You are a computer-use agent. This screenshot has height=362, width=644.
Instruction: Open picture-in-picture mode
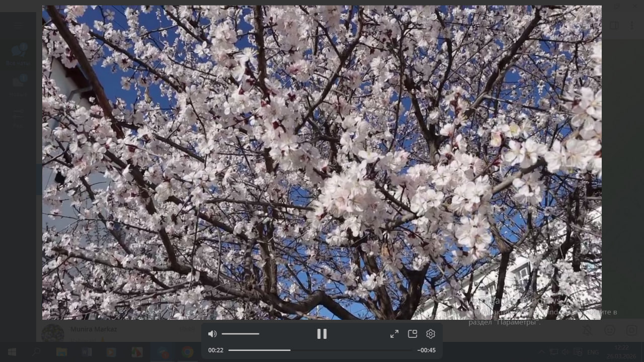(x=413, y=334)
